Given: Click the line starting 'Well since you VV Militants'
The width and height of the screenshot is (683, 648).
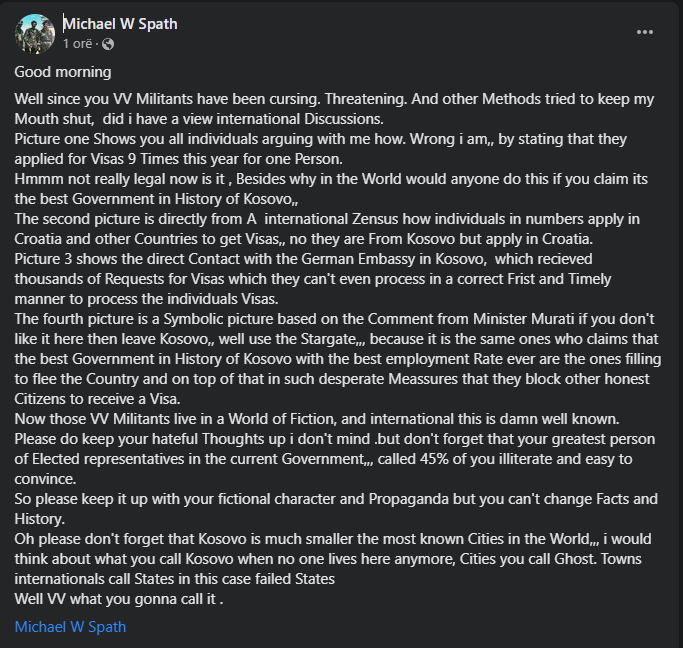Looking at the screenshot, I should pos(334,99).
